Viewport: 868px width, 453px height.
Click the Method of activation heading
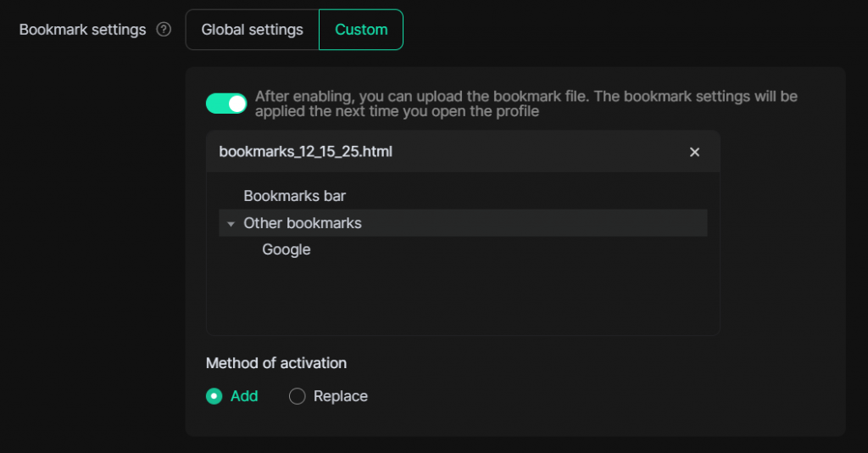click(x=276, y=363)
